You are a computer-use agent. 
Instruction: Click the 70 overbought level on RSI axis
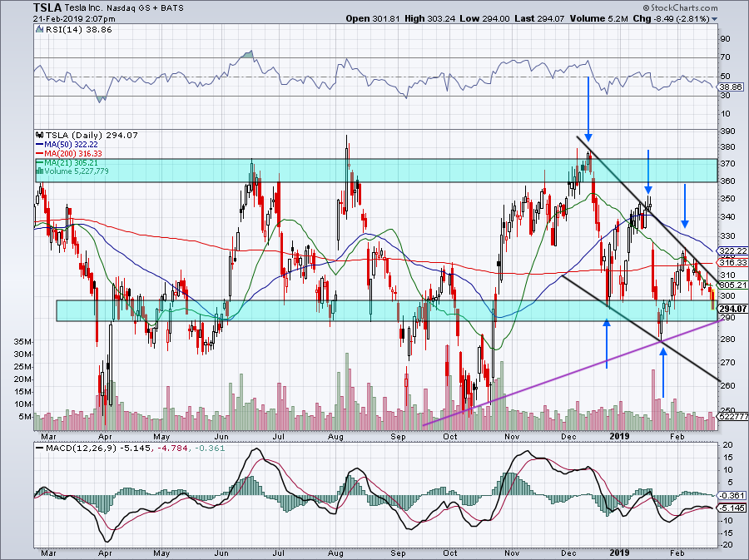[725, 57]
